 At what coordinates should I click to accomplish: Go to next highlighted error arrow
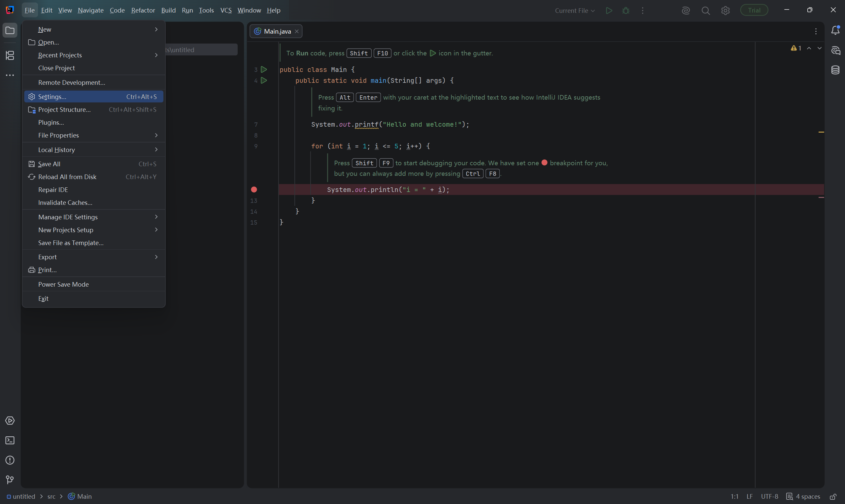[820, 48]
